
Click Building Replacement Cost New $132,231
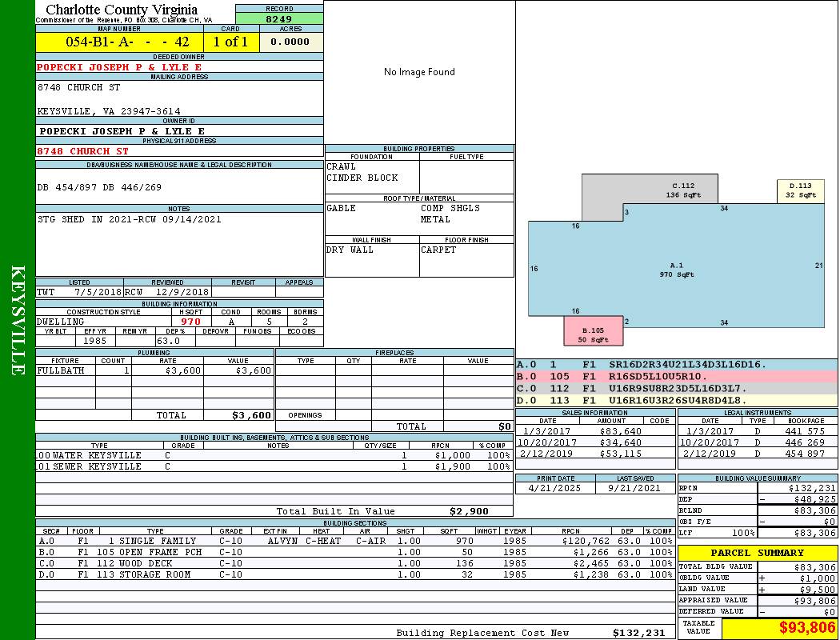638,633
